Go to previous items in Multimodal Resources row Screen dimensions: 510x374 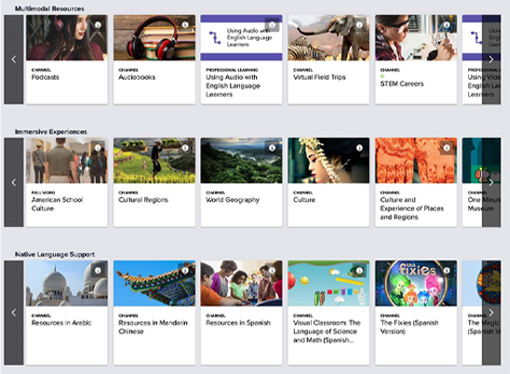tap(14, 60)
